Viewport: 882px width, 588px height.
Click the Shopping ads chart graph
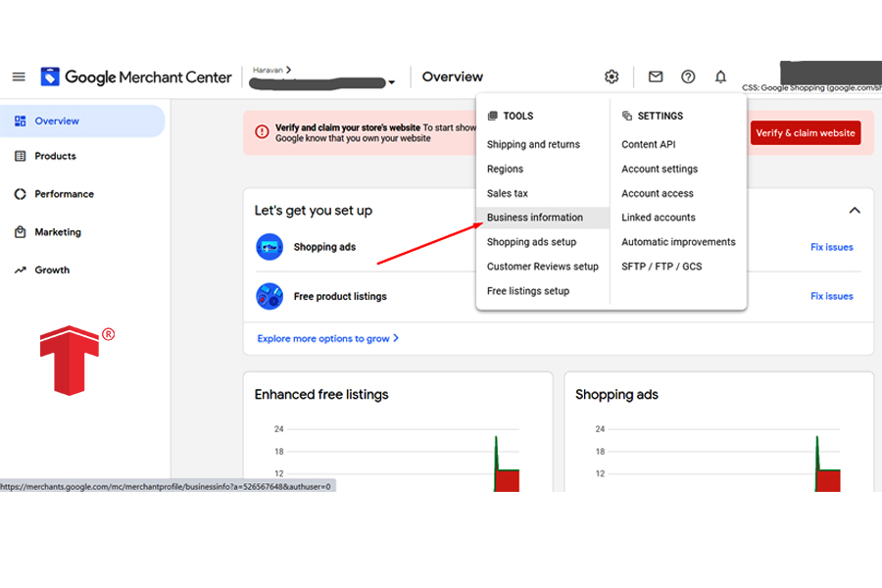[717, 457]
